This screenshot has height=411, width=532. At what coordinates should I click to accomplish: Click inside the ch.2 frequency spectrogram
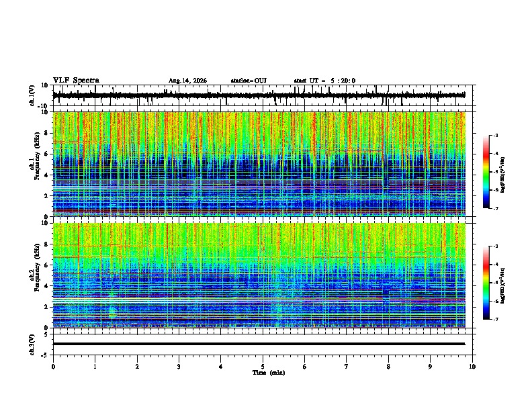[x=259, y=275]
